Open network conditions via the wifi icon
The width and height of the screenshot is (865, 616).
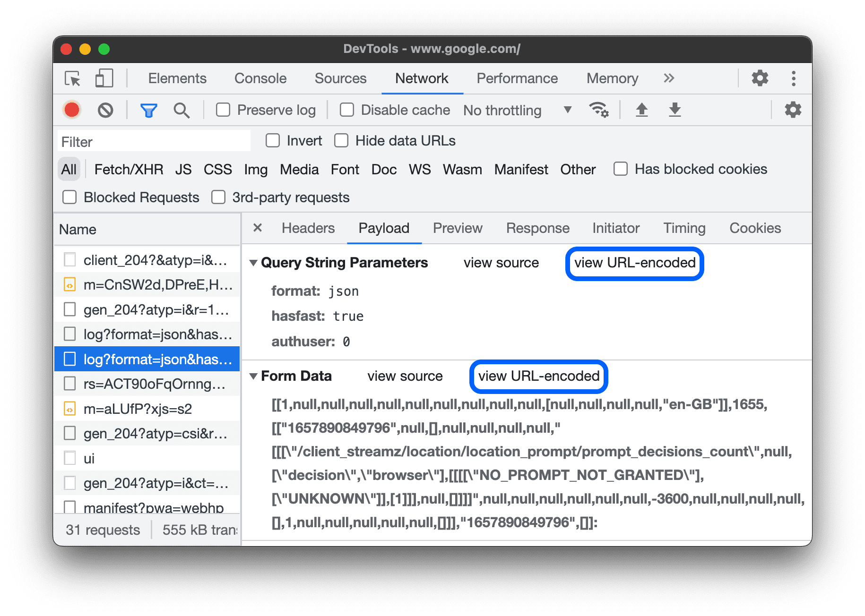point(599,110)
